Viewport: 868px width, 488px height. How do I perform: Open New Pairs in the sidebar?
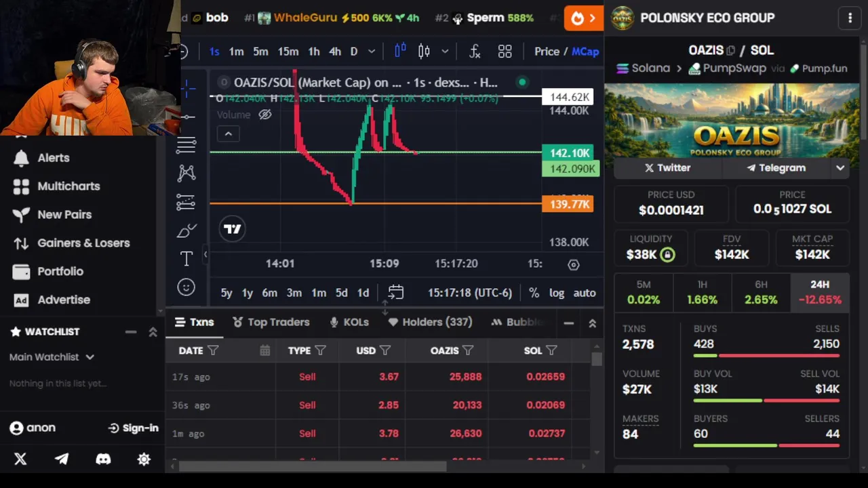pyautogui.click(x=53, y=215)
